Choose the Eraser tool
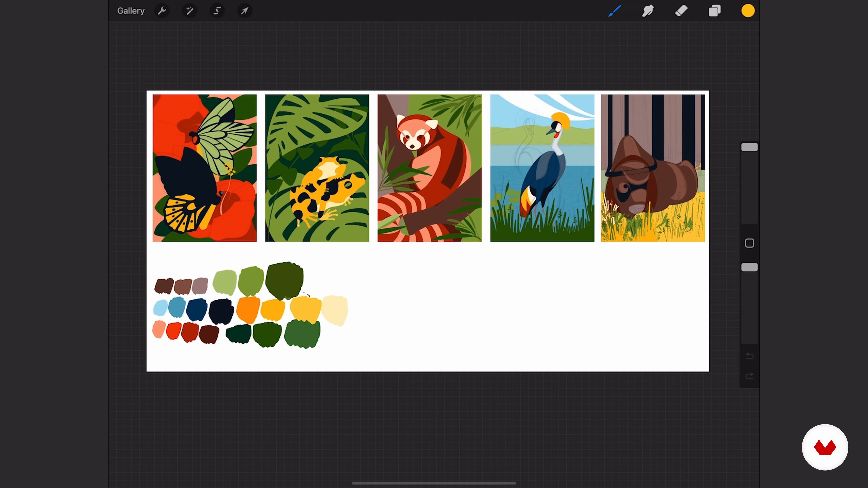Viewport: 868px width, 488px height. [681, 11]
